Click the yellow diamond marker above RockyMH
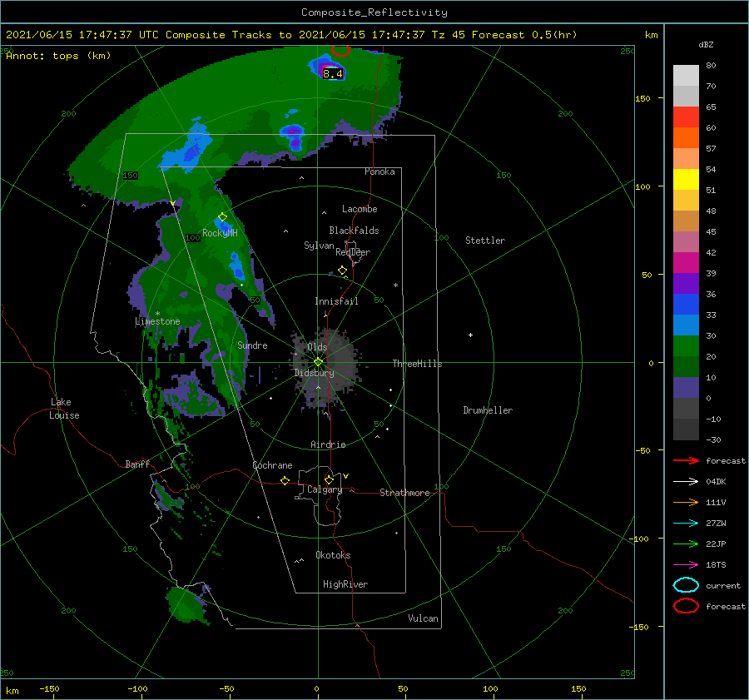This screenshot has width=749, height=700. tap(222, 217)
